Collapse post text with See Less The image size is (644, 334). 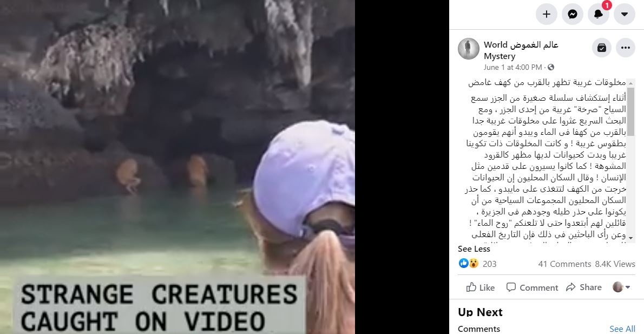[x=474, y=249]
